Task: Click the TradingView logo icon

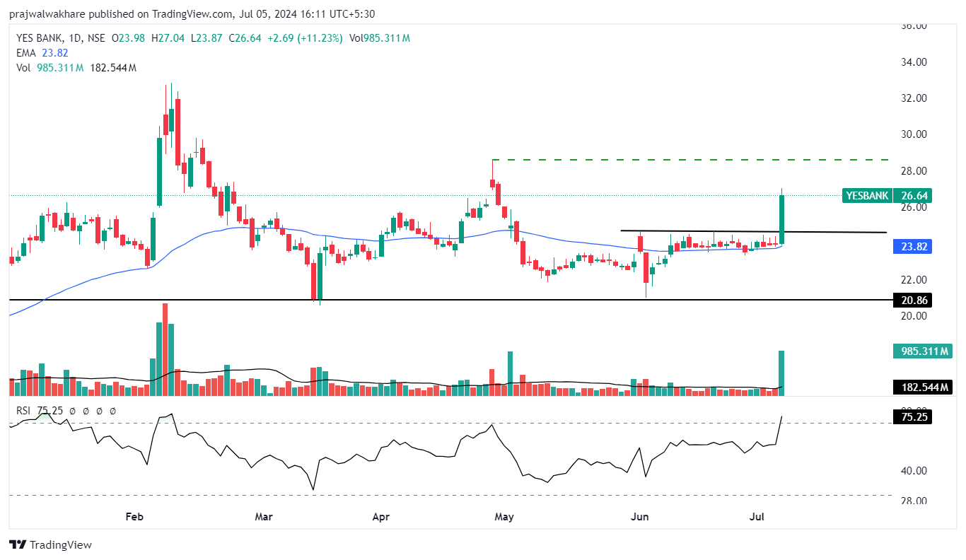Action: coord(18,544)
